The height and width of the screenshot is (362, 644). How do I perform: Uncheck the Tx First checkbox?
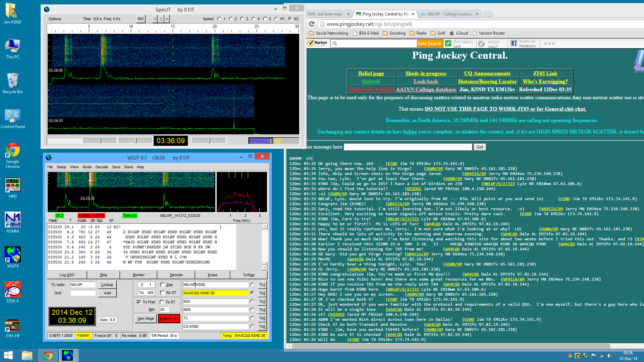pyautogui.click(x=139, y=302)
